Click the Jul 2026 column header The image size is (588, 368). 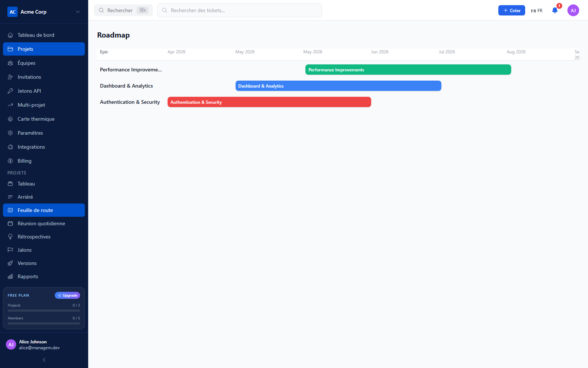coord(447,52)
